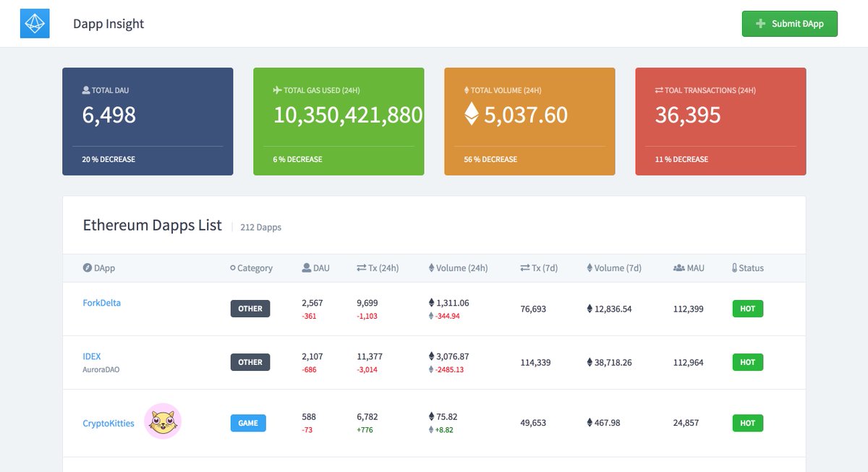Click the Ethereum Dapps List heading

click(x=153, y=225)
